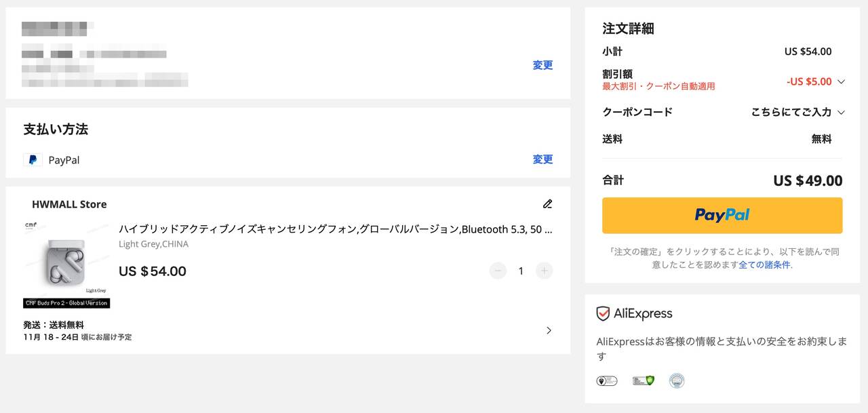Viewport: 868px width, 413px height.
Task: Click the green shield SSL badge
Action: (x=643, y=381)
